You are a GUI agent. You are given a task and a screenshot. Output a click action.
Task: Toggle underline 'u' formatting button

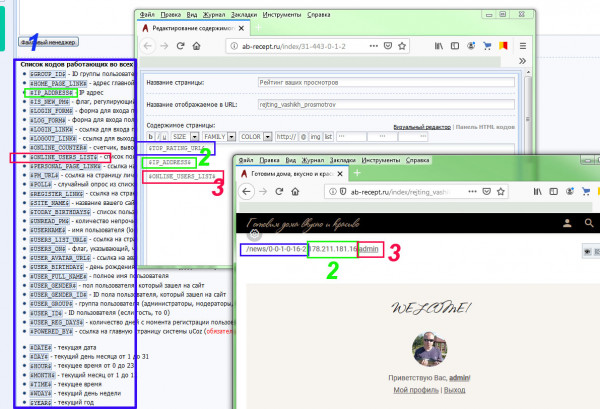[x=165, y=137]
